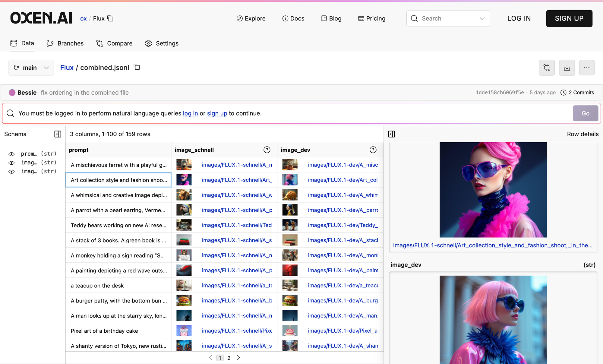This screenshot has width=603, height=364.
Task: Click help icon in image_dev column header
Action: tap(373, 150)
